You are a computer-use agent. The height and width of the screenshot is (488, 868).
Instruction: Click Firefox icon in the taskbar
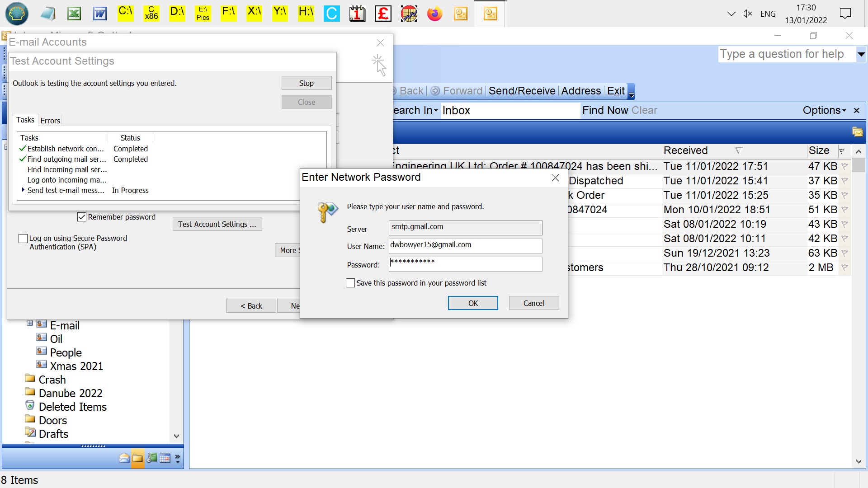(x=434, y=14)
